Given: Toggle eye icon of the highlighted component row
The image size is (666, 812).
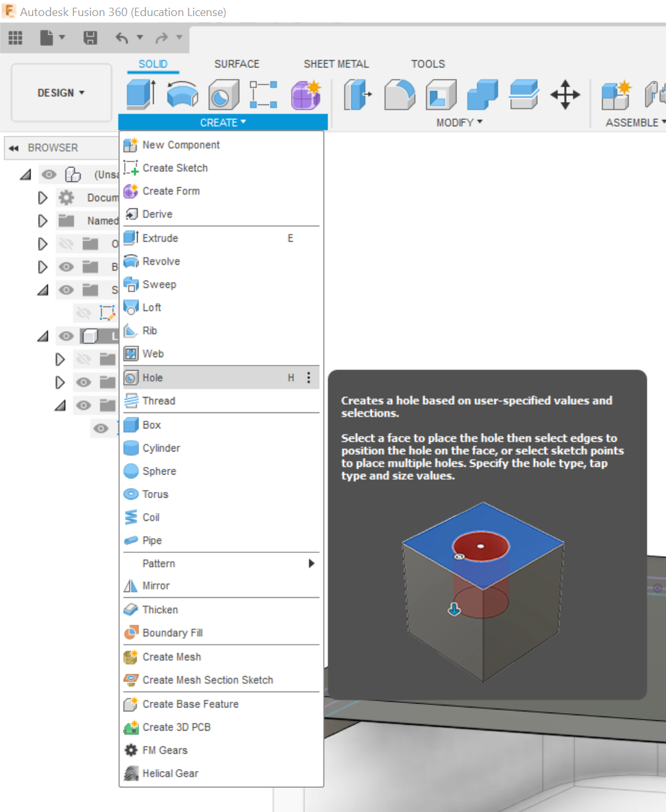Looking at the screenshot, I should 66,336.
